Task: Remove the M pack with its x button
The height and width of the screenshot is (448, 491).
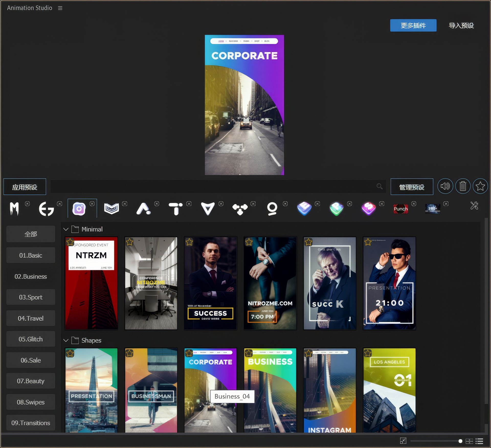Action: click(27, 204)
